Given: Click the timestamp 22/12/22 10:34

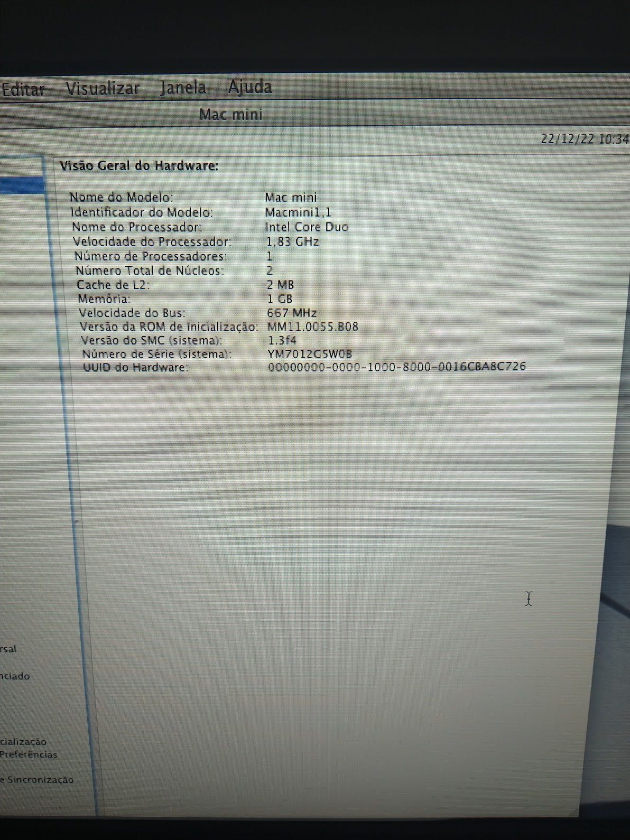Looking at the screenshot, I should click(585, 139).
